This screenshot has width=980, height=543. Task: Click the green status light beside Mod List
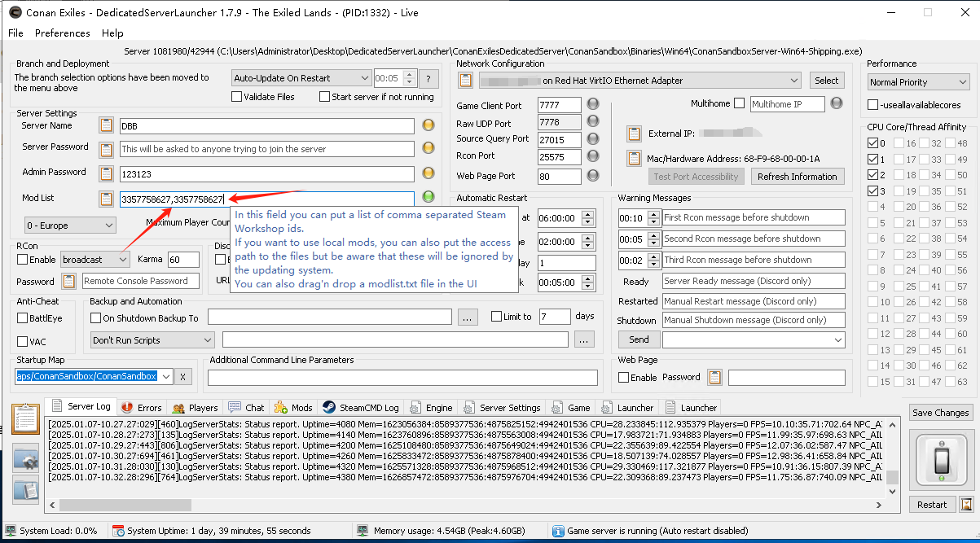point(428,198)
